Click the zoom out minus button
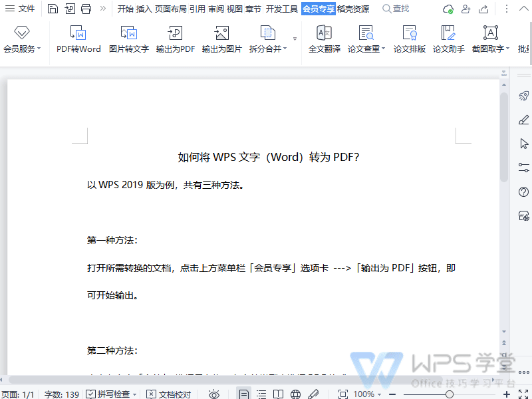 tap(392, 394)
